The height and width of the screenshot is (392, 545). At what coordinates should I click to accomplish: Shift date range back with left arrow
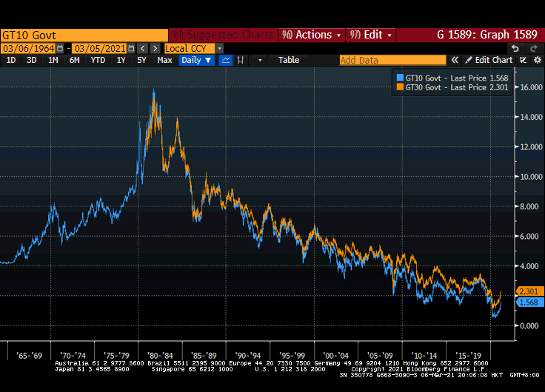142,48
